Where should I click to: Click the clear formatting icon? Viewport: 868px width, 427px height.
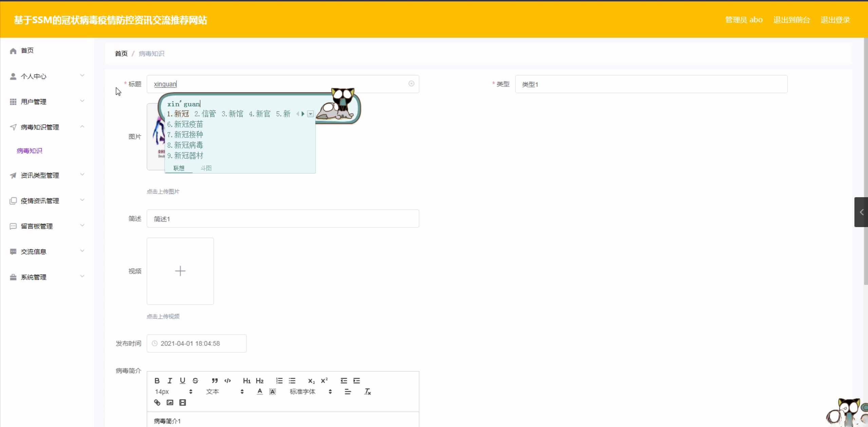[367, 392]
